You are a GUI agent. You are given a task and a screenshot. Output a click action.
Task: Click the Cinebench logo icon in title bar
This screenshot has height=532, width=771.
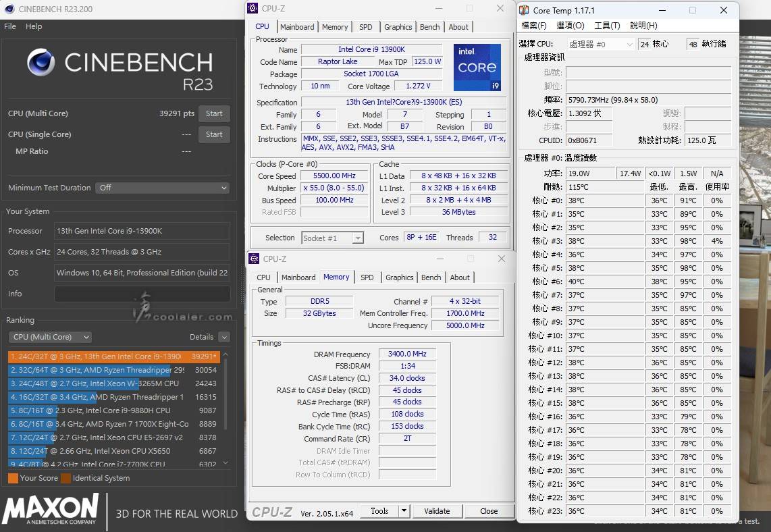(x=9, y=9)
